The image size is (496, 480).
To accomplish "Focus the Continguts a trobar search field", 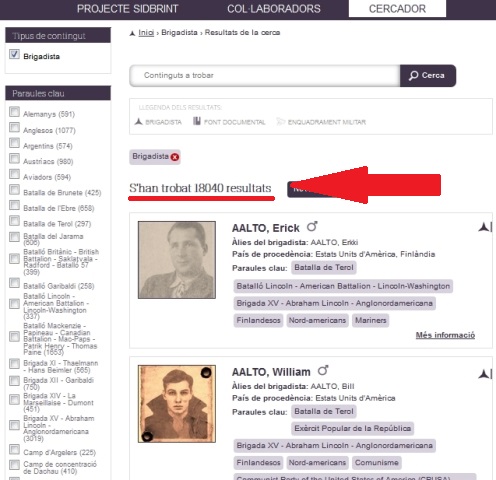I will coord(265,76).
